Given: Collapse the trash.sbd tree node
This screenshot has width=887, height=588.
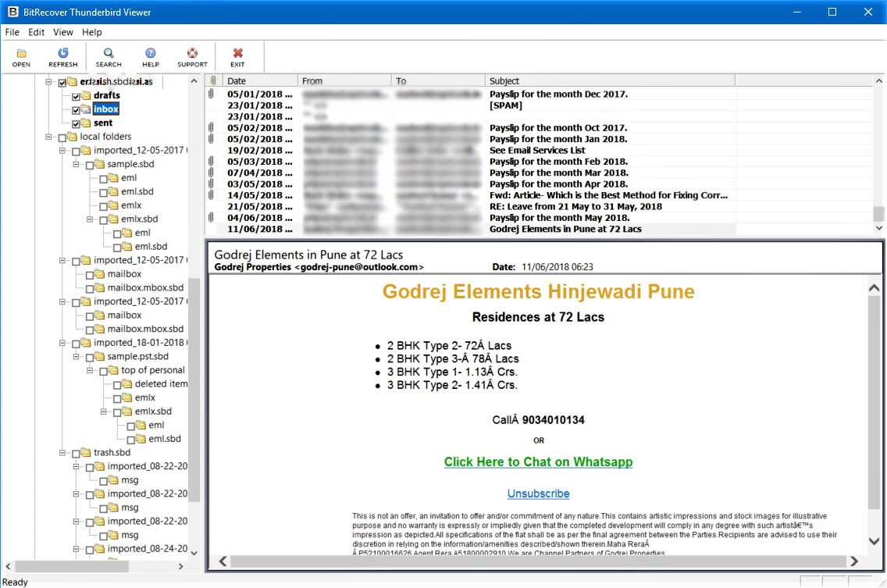Looking at the screenshot, I should coord(62,453).
